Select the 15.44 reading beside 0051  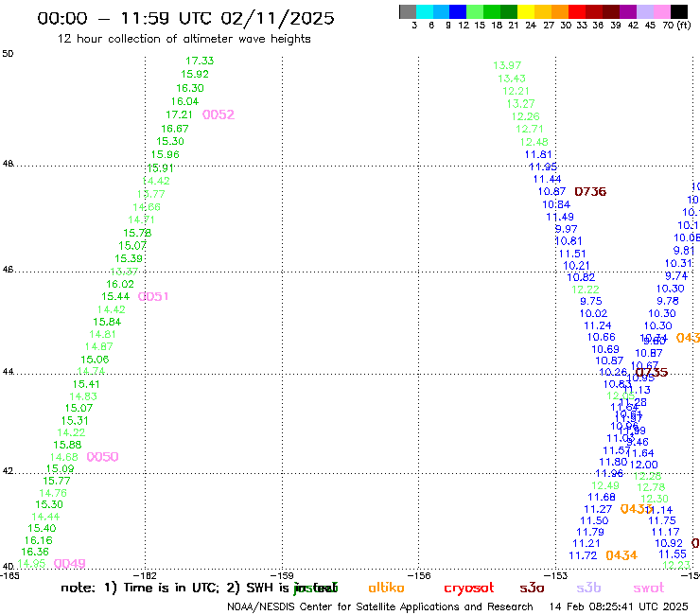pos(115,296)
